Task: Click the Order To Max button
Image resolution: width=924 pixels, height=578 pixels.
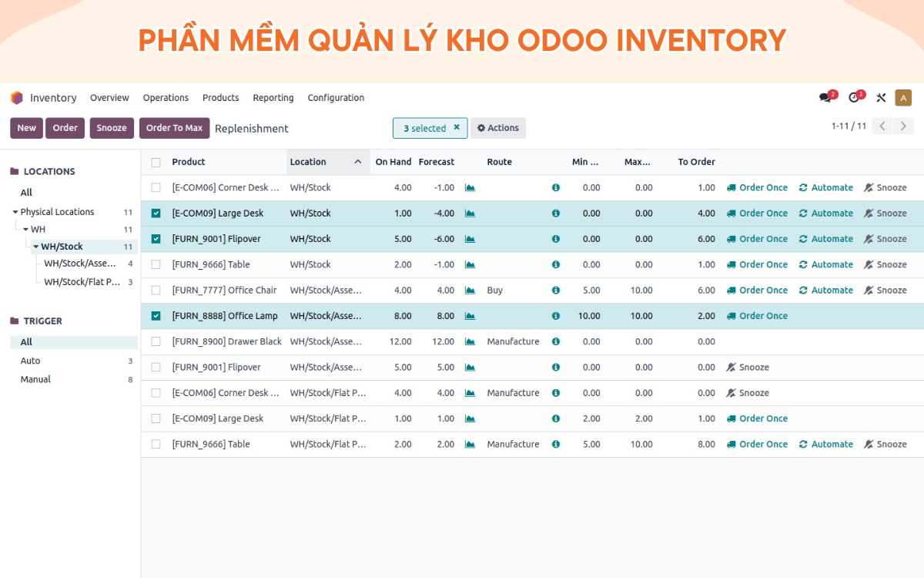Action: pos(175,128)
